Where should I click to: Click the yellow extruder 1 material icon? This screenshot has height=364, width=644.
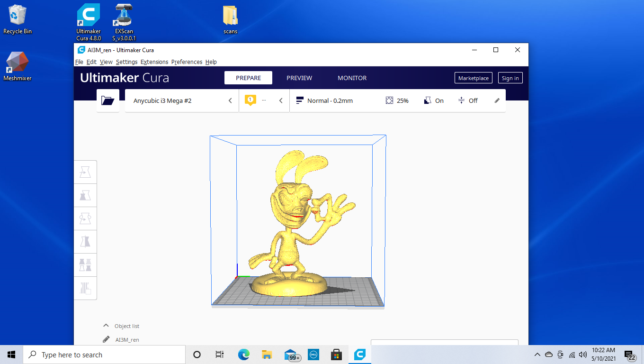point(250,100)
